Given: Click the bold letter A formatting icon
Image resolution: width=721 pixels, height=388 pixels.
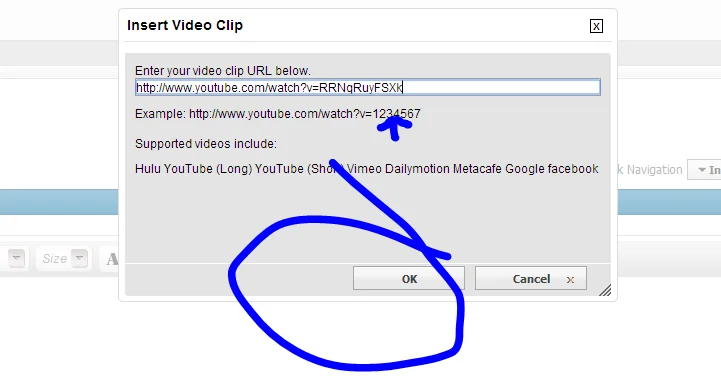Looking at the screenshot, I should [112, 259].
